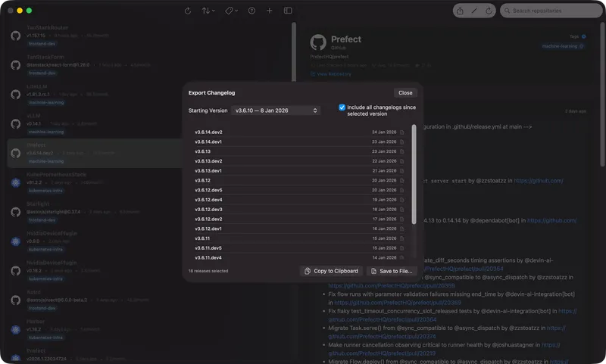Image resolution: width=606 pixels, height=364 pixels.
Task: Open the tag filter dropdown in toolbar
Action: point(232,11)
